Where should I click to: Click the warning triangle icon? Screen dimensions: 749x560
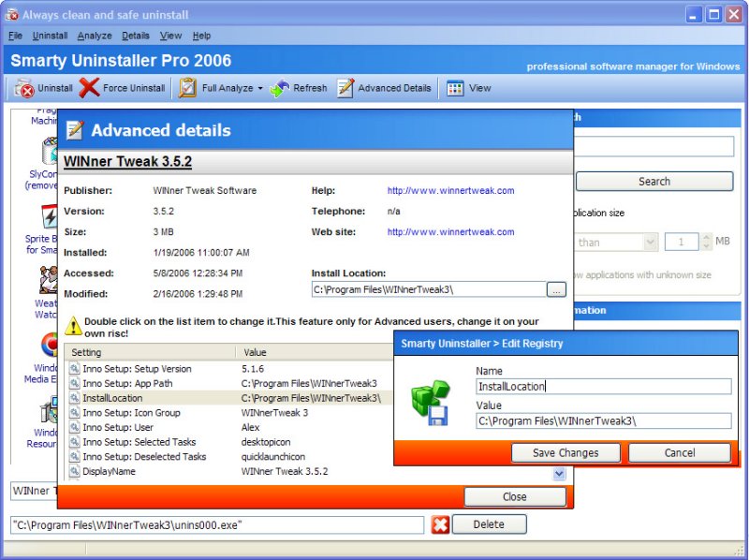click(73, 325)
